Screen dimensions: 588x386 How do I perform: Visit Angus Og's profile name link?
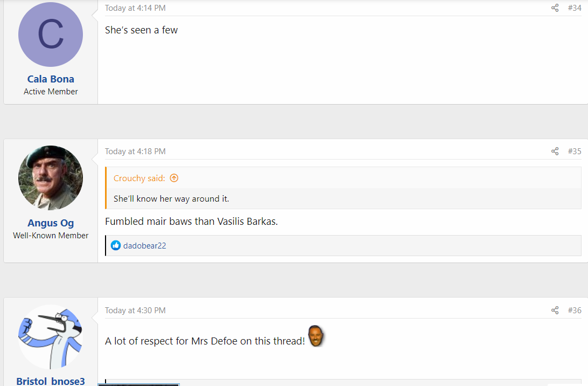tap(51, 223)
